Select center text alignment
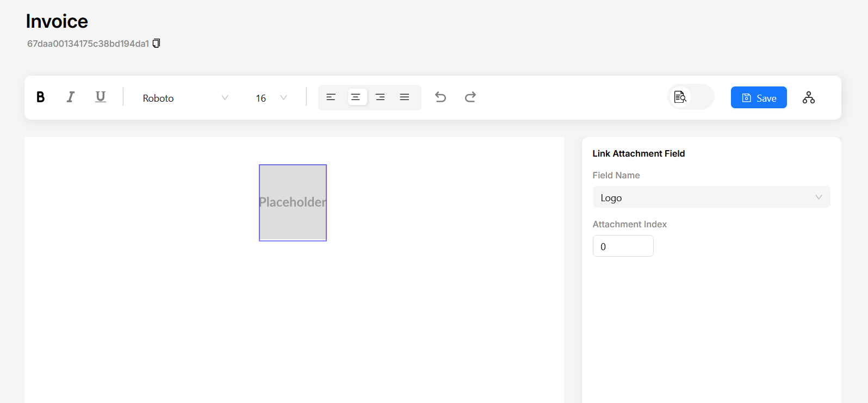Screen dimensions: 868x403 pos(356,97)
